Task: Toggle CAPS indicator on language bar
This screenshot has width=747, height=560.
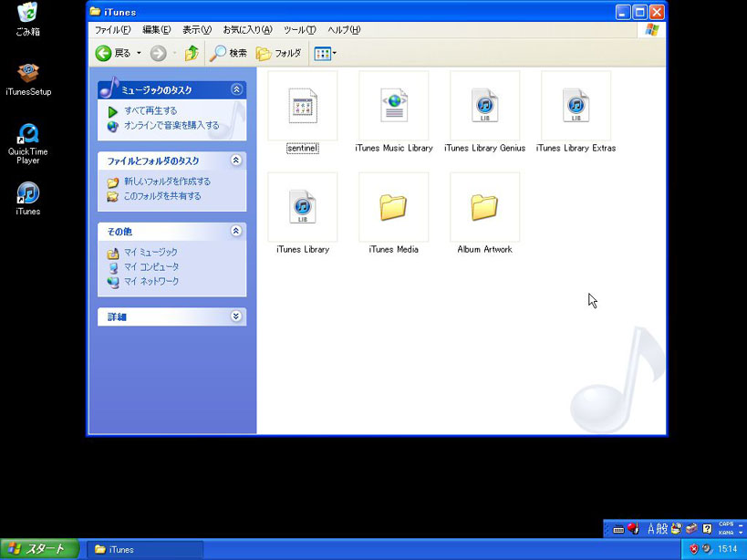Action: click(x=726, y=524)
